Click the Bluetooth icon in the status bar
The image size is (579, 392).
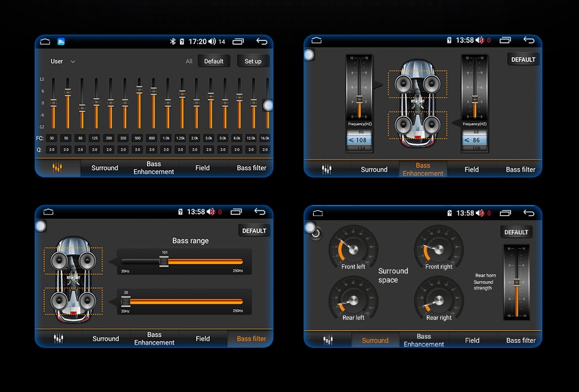(x=173, y=42)
